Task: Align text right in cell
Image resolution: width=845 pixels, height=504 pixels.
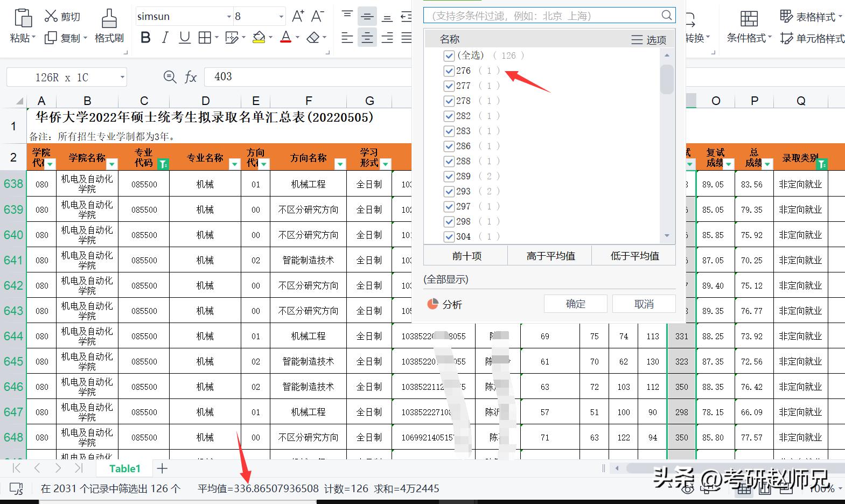Action: tap(387, 38)
